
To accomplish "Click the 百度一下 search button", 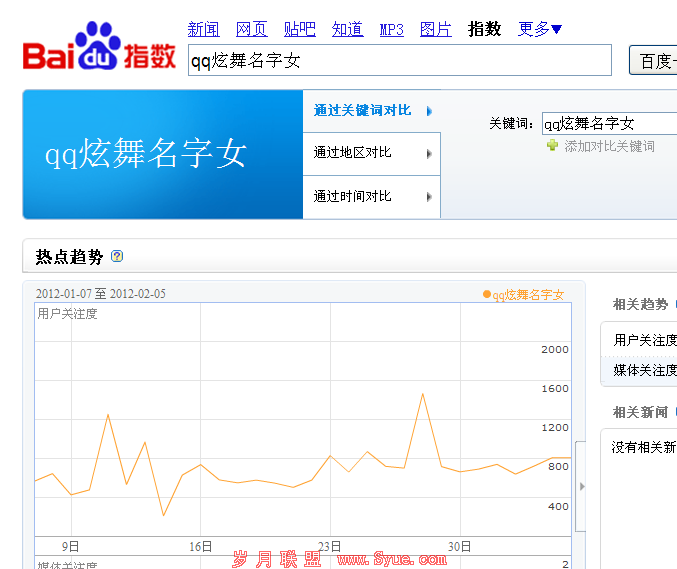I will tap(652, 61).
